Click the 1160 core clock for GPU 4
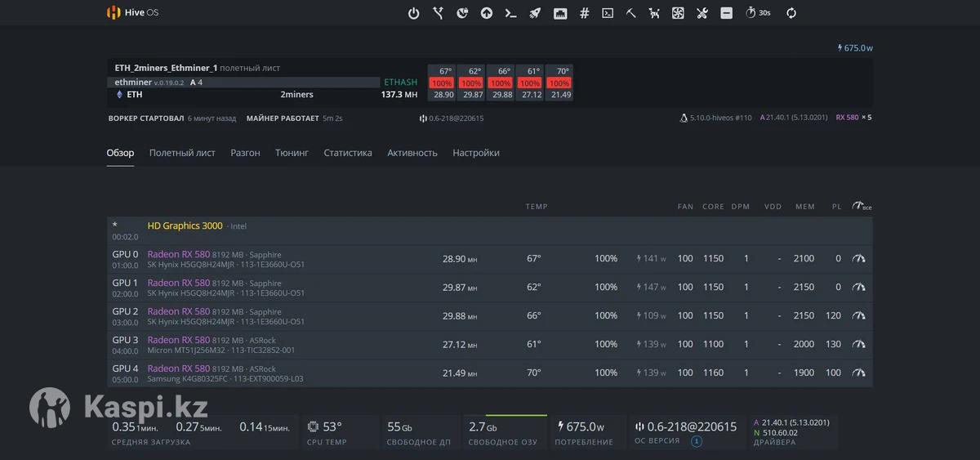The height and width of the screenshot is (460, 980). 713,373
